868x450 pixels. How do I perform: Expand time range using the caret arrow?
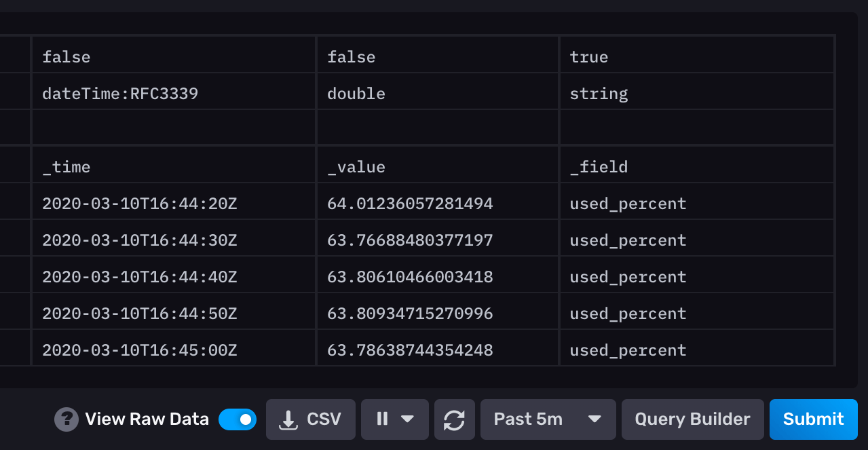[x=595, y=419]
